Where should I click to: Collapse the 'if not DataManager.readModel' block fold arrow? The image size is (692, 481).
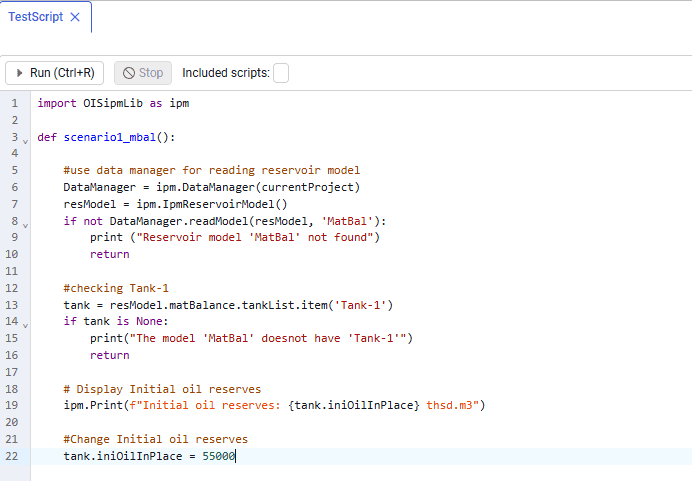(26, 225)
